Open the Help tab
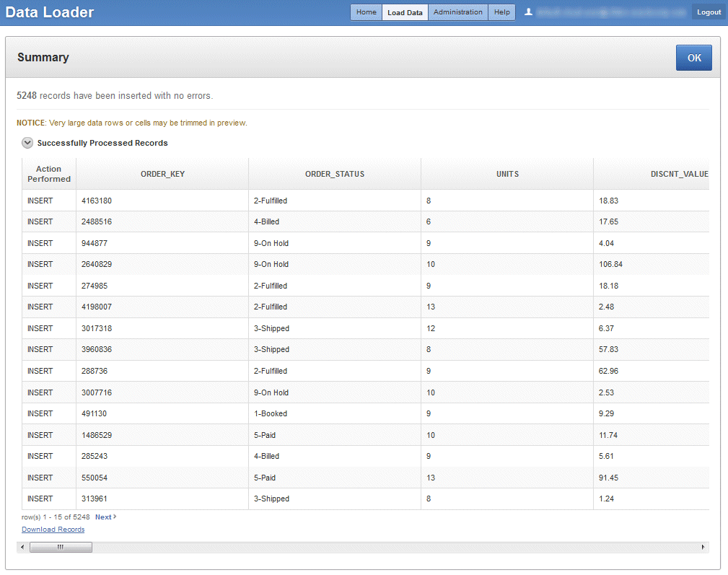The image size is (728, 575). [502, 12]
